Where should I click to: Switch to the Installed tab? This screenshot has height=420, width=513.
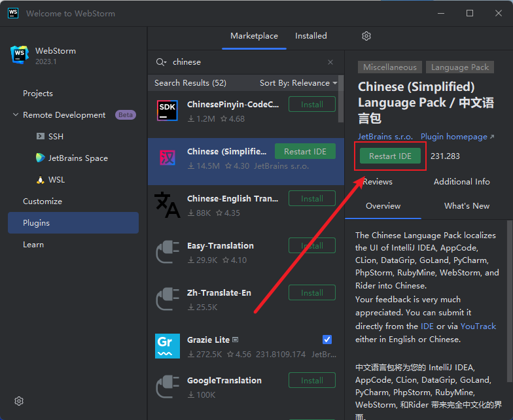point(311,36)
